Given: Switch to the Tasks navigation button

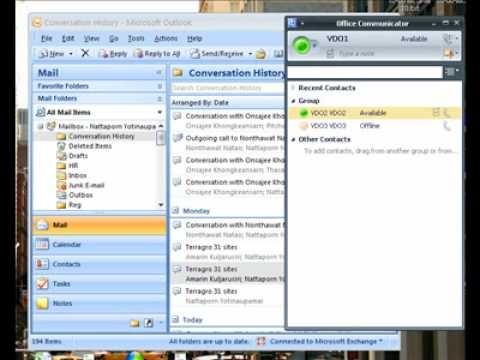Looking at the screenshot, I should click(99, 284).
